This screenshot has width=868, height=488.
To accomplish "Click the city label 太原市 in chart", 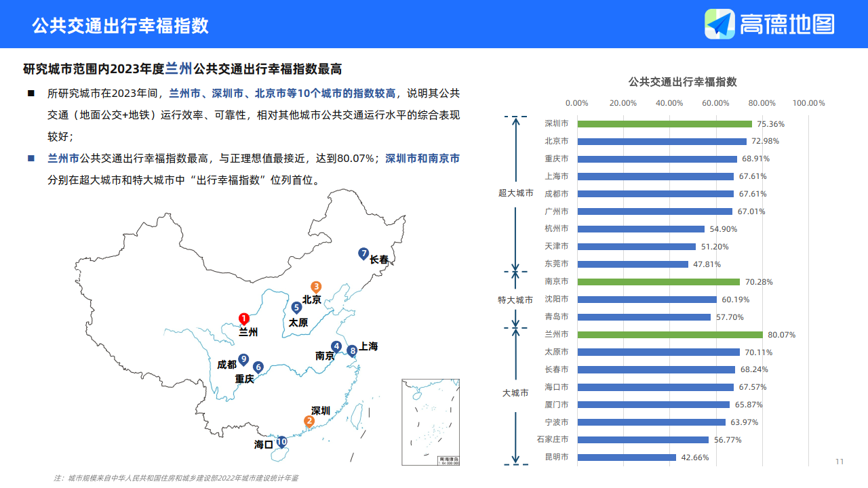I will pos(556,352).
